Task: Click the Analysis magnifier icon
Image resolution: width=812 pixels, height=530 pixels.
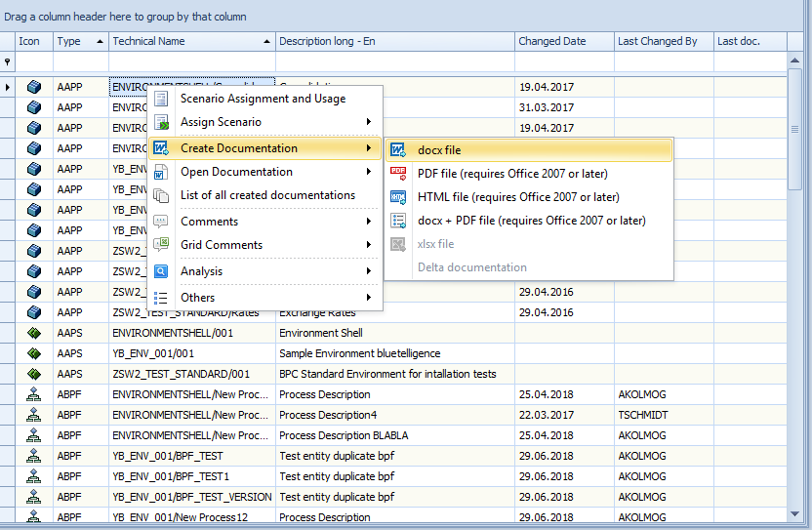Action: pos(161,271)
